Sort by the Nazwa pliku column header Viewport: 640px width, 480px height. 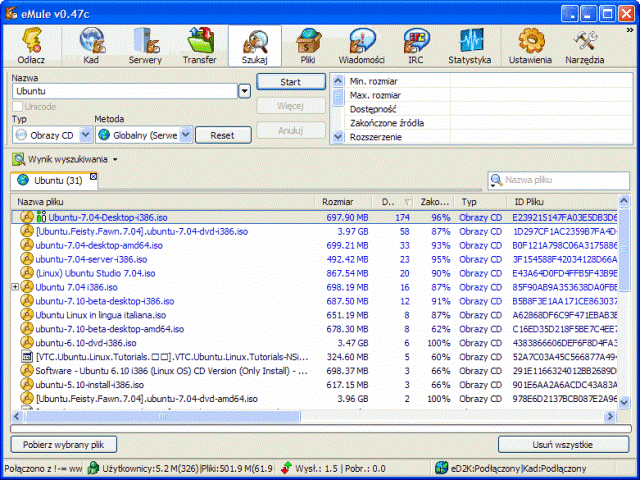(162, 202)
